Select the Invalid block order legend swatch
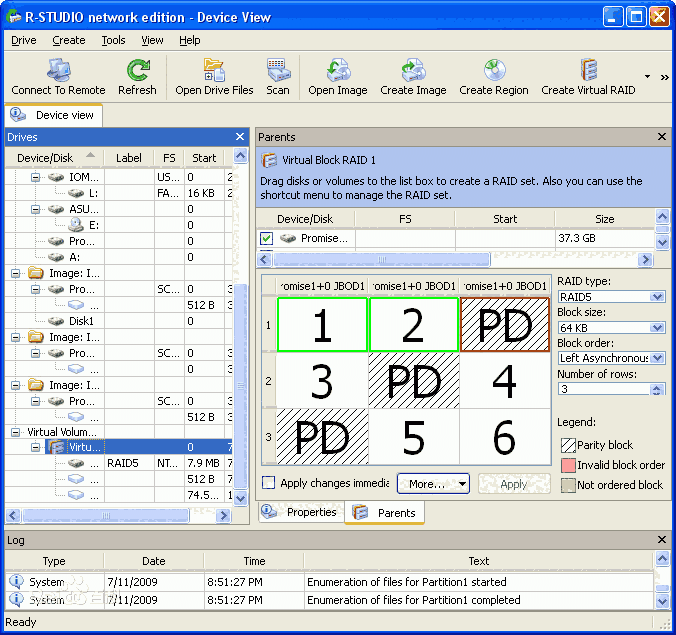Viewport: 676px width, 635px height. [566, 465]
